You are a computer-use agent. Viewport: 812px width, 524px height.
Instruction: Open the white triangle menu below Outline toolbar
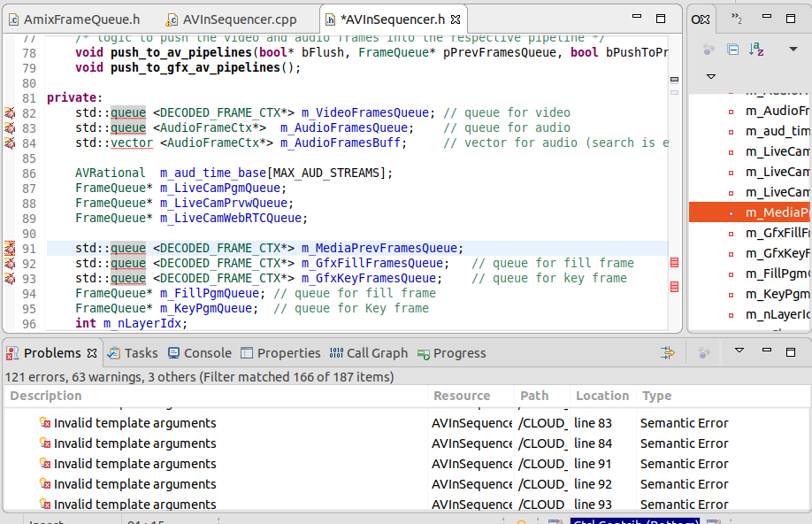coord(711,76)
